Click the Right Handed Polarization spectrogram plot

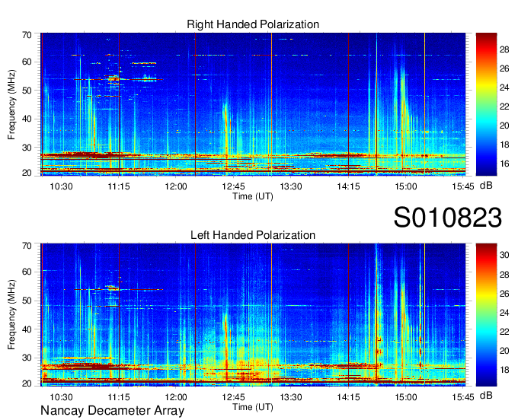coord(253,104)
